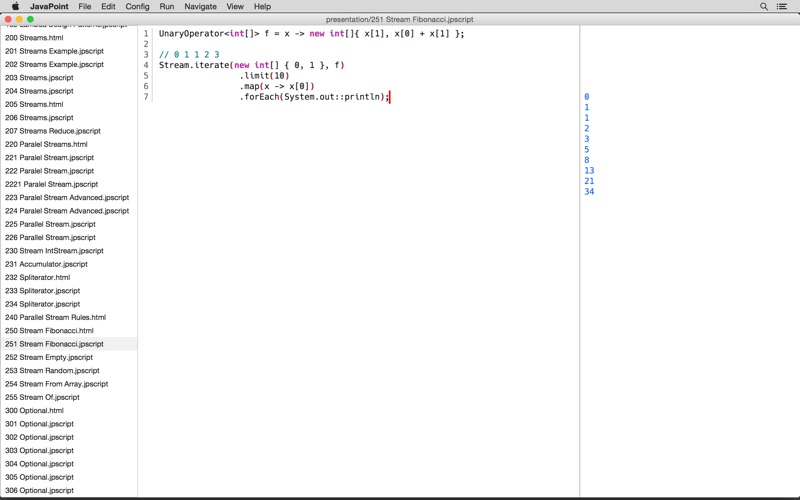This screenshot has width=800, height=500.
Task: Open the Apple menu
Action: click(x=15, y=6)
